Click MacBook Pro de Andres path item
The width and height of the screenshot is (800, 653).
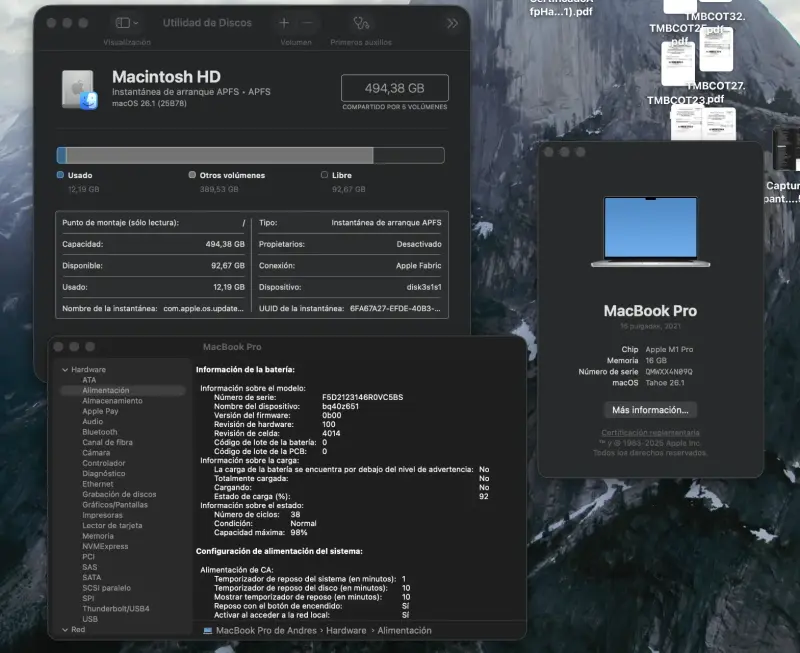(x=266, y=631)
